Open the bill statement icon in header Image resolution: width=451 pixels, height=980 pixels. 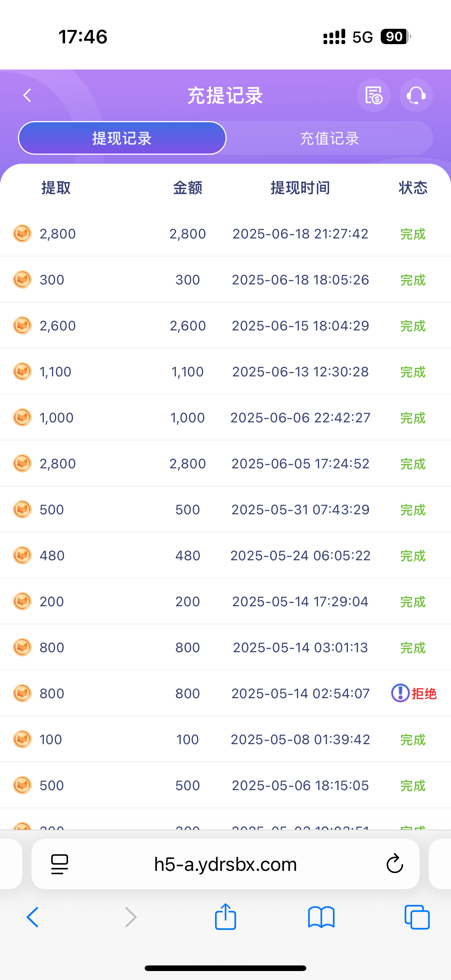tap(373, 95)
